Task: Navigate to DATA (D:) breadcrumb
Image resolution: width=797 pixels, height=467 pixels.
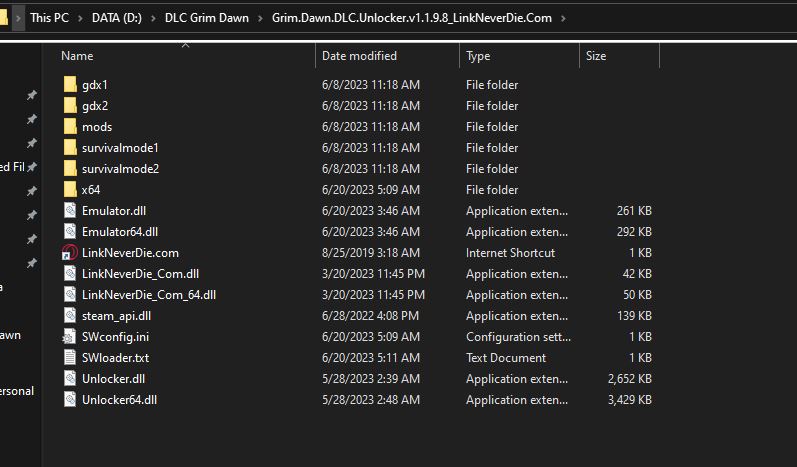Action: coord(116,18)
